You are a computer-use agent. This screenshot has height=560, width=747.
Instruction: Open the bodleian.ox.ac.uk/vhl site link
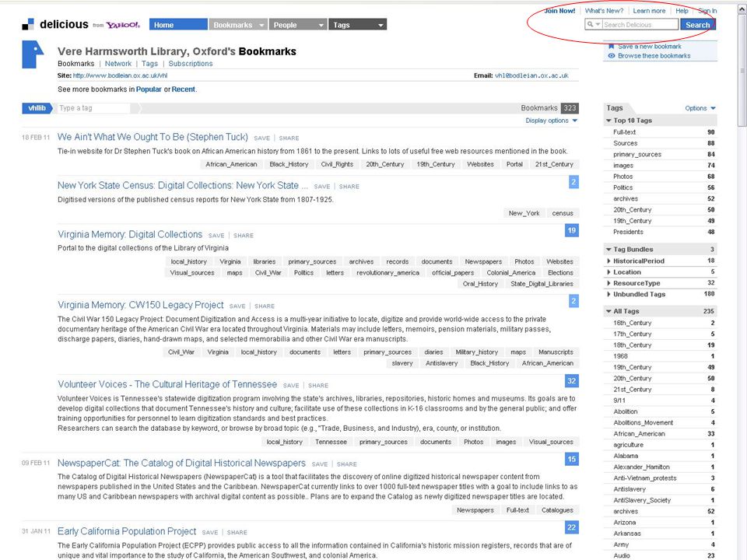(120, 75)
